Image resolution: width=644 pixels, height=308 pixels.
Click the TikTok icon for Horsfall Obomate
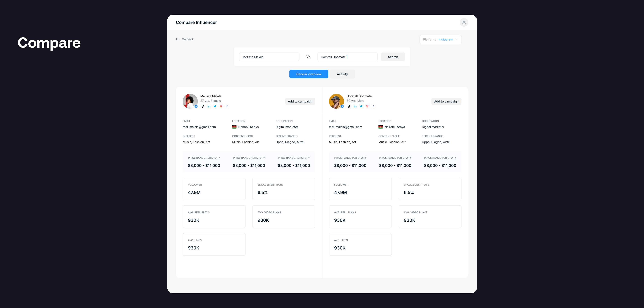[x=349, y=106]
